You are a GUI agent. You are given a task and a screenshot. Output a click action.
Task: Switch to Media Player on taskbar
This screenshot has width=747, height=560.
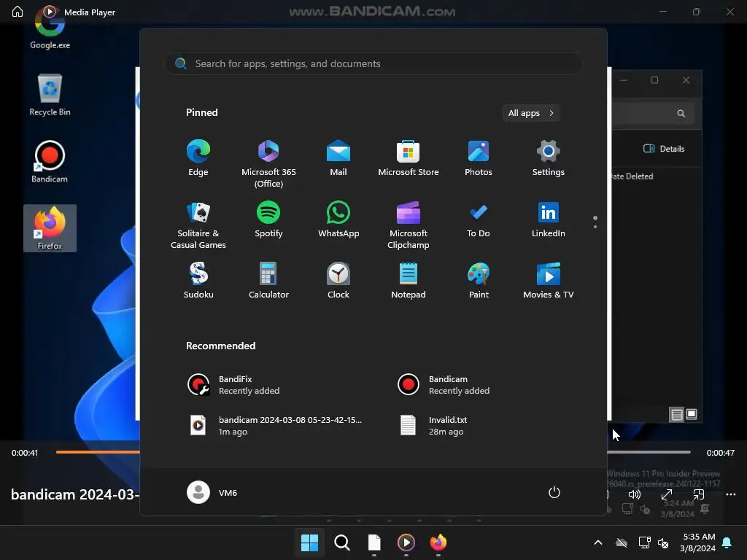[x=406, y=542]
